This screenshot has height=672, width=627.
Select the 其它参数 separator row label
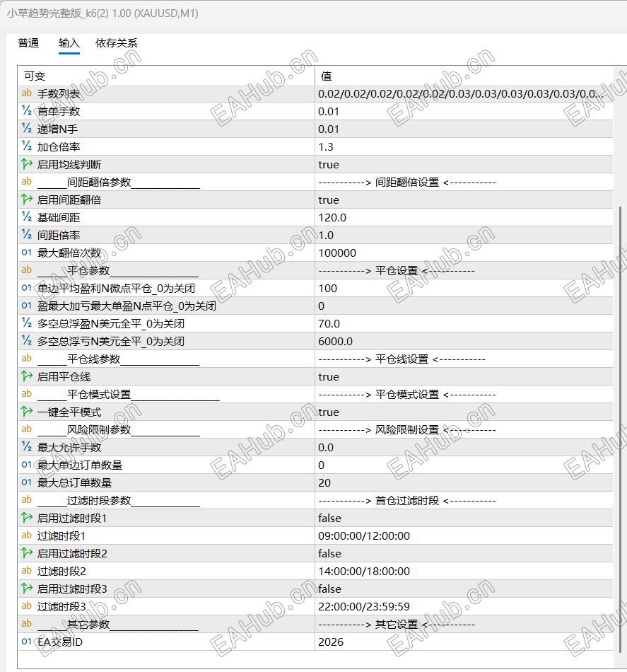click(x=118, y=624)
